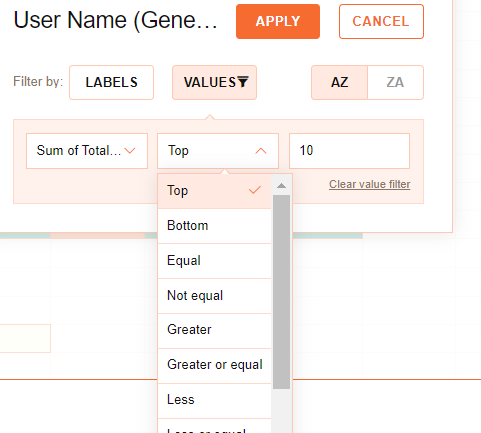
Task: Choose Greater filter condition
Action: 214,331
